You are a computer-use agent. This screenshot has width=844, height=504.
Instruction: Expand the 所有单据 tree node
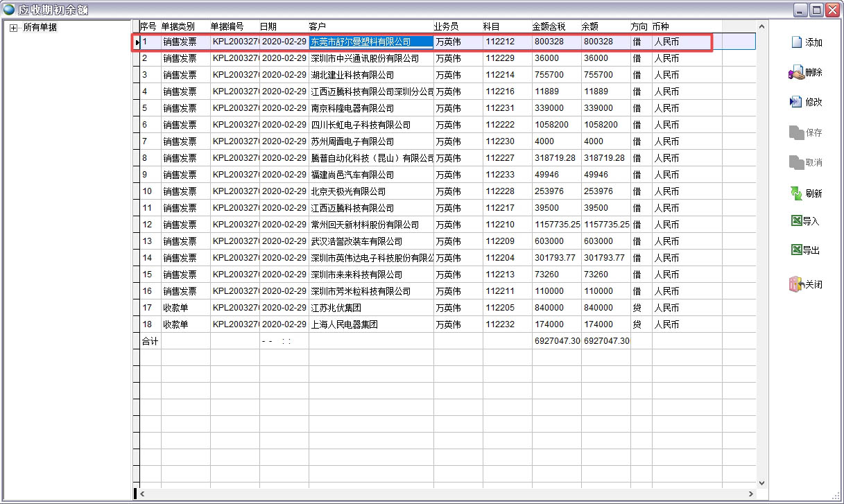(13, 28)
